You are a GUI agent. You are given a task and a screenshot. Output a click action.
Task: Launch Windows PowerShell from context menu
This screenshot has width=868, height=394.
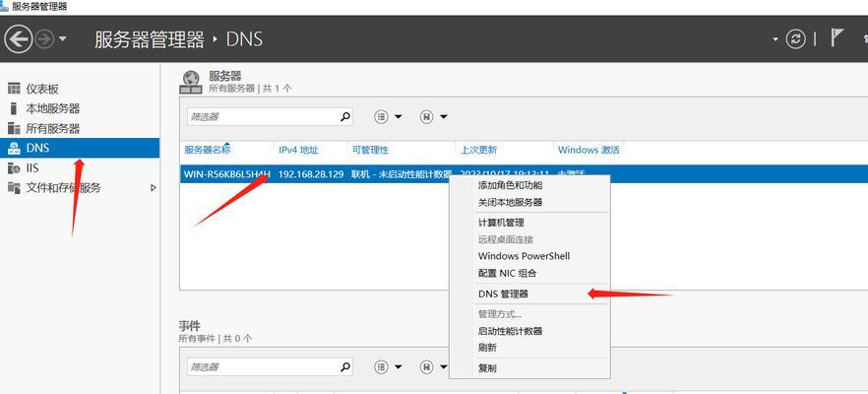click(x=524, y=256)
